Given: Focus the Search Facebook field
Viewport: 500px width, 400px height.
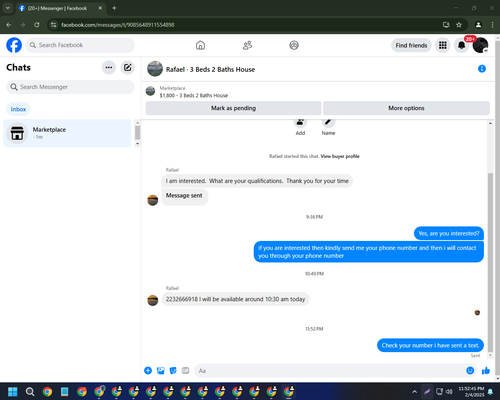Looking at the screenshot, I should pos(80,45).
